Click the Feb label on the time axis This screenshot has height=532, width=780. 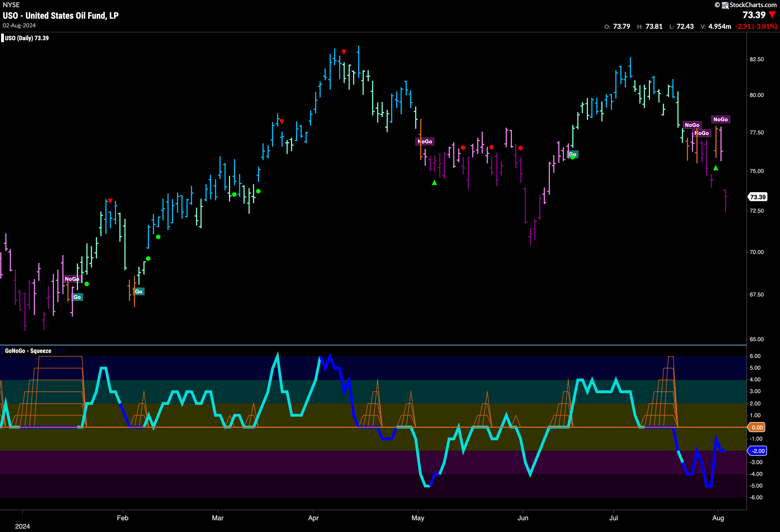(x=122, y=518)
